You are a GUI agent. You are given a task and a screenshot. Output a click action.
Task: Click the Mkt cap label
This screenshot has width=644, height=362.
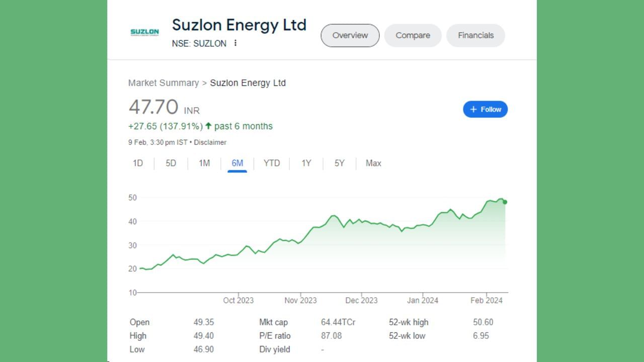point(273,322)
